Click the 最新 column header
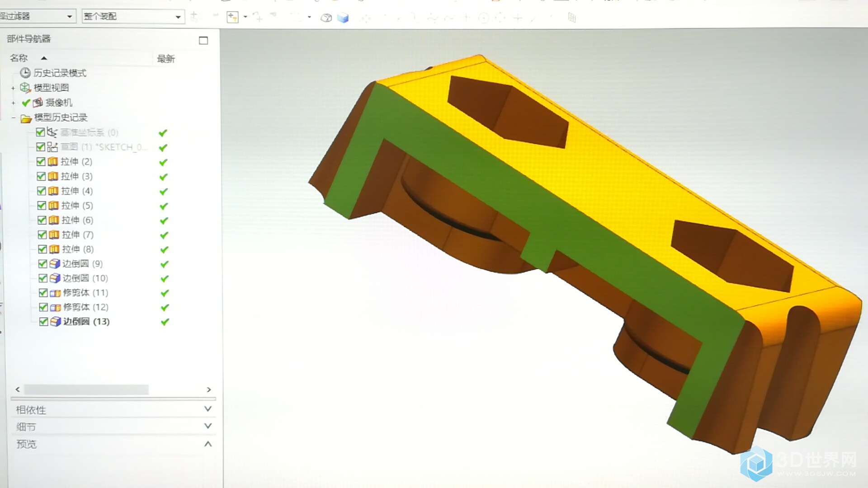Viewport: 868px width, 488px height. point(166,59)
